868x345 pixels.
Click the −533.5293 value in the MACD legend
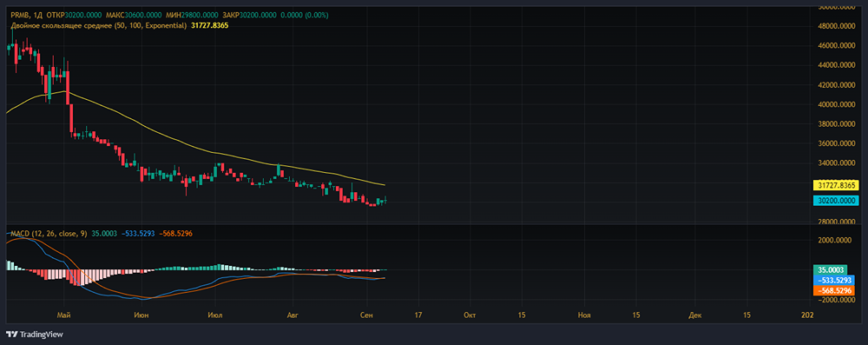click(138, 234)
